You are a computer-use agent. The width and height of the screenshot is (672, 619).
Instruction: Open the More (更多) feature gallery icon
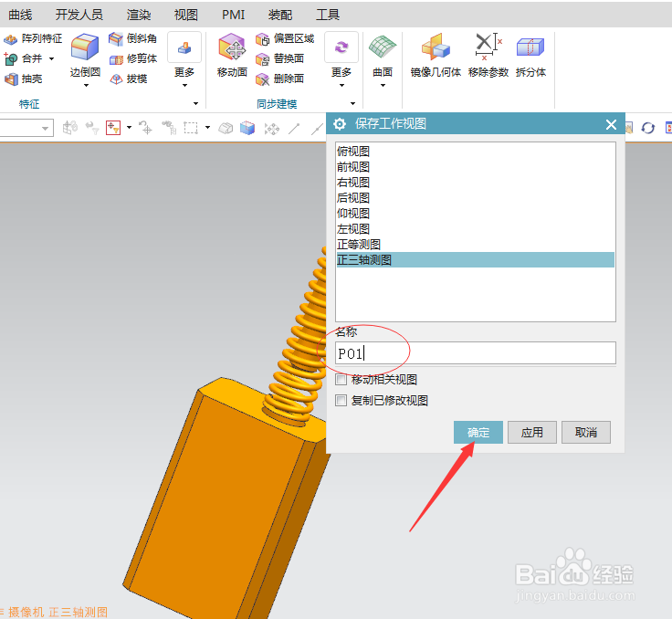tap(184, 47)
